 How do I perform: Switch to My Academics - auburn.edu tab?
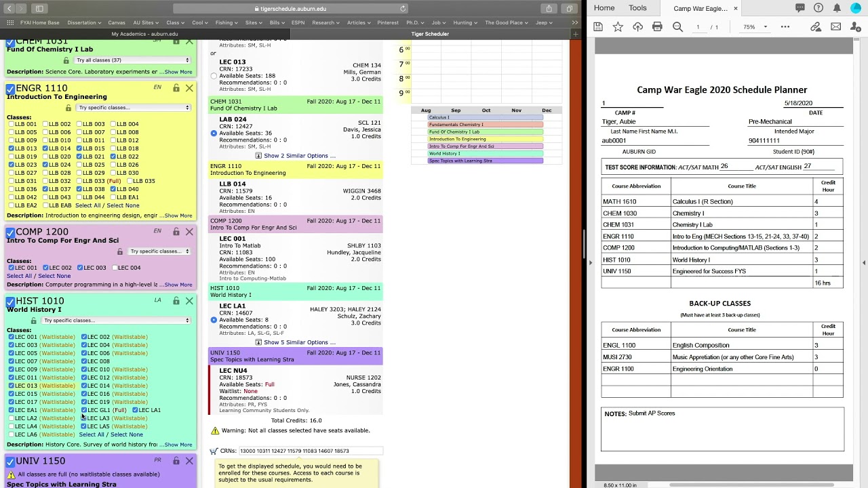pyautogui.click(x=144, y=34)
